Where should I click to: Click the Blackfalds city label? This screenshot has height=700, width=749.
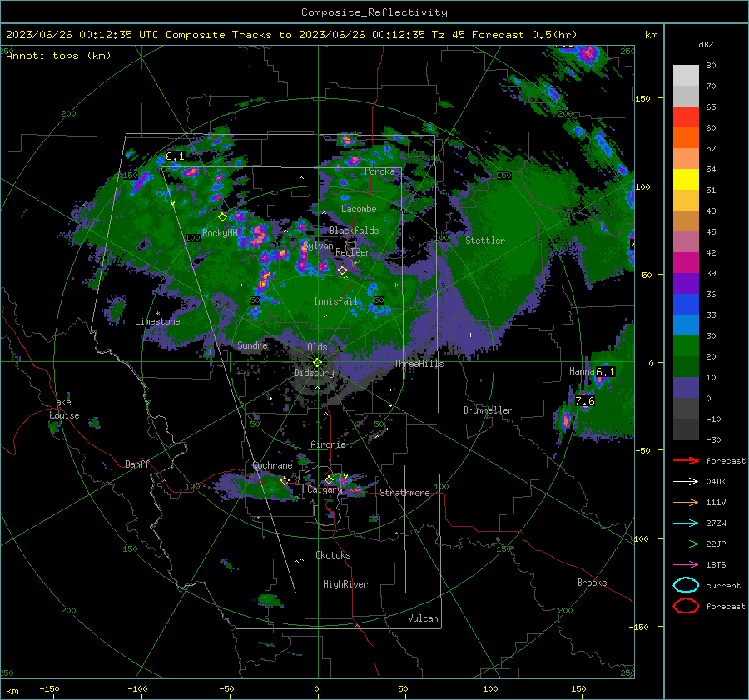[354, 231]
